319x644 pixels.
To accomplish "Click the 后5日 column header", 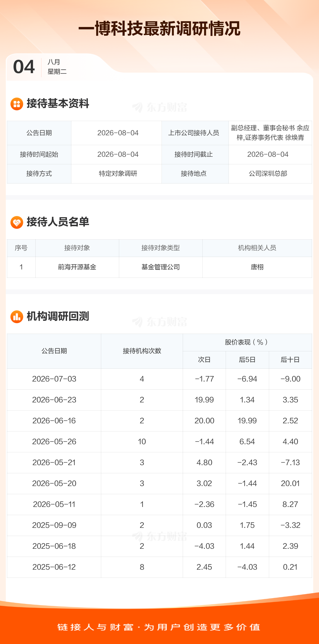I will click(247, 360).
